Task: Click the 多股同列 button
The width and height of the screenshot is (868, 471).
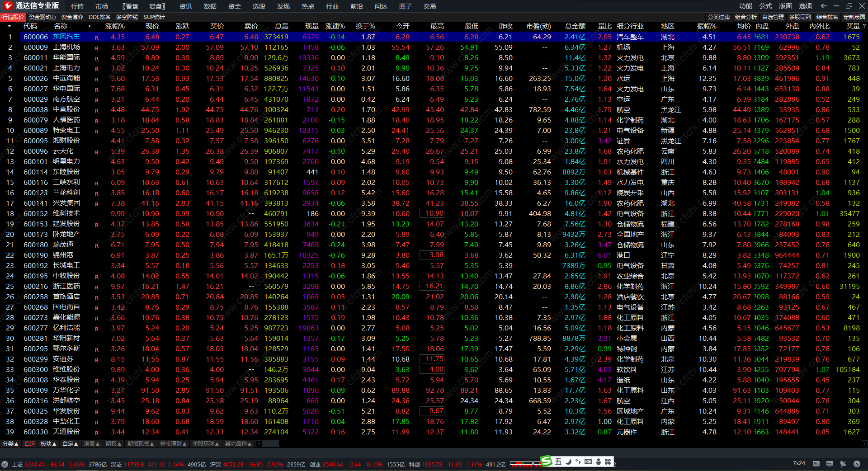Action: [800, 17]
